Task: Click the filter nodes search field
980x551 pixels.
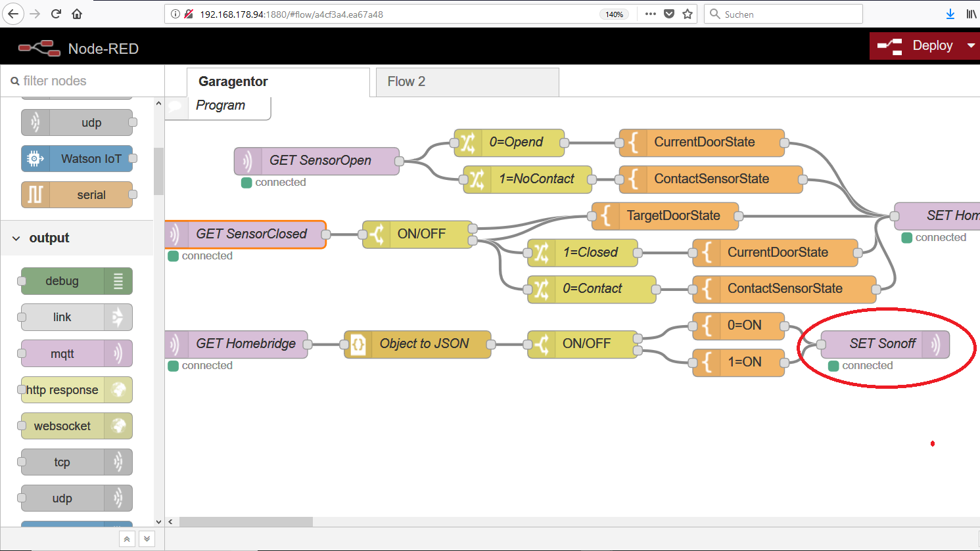Action: pos(85,81)
